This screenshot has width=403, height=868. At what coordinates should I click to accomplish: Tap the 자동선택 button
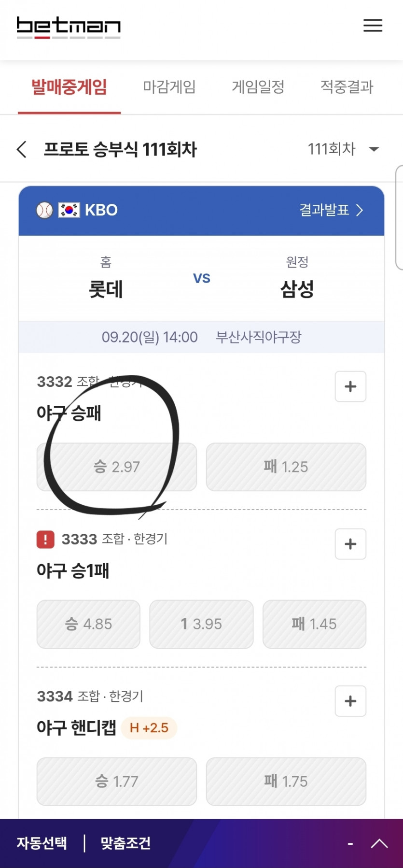[x=42, y=843]
